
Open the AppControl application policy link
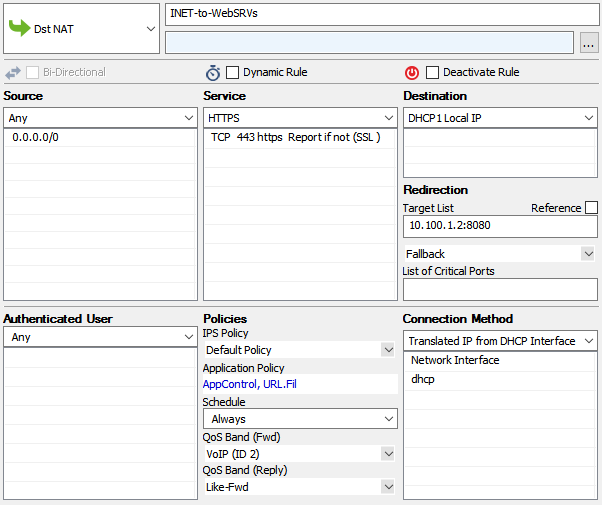coord(230,384)
